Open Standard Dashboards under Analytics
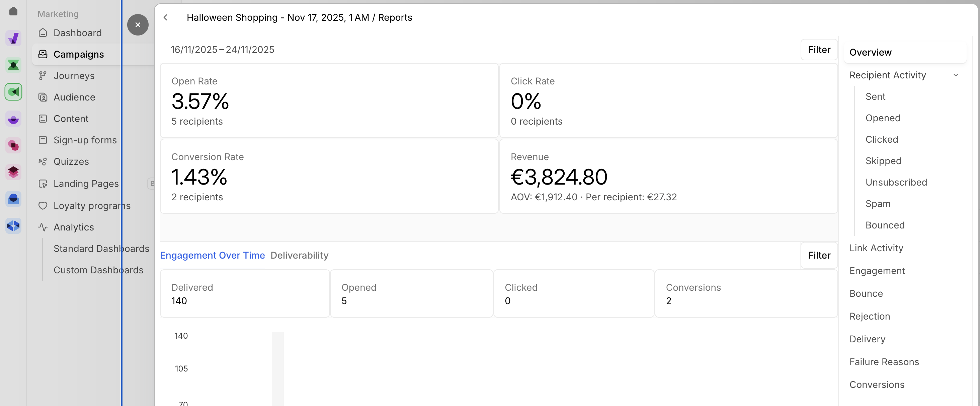The height and width of the screenshot is (406, 980). click(x=101, y=249)
